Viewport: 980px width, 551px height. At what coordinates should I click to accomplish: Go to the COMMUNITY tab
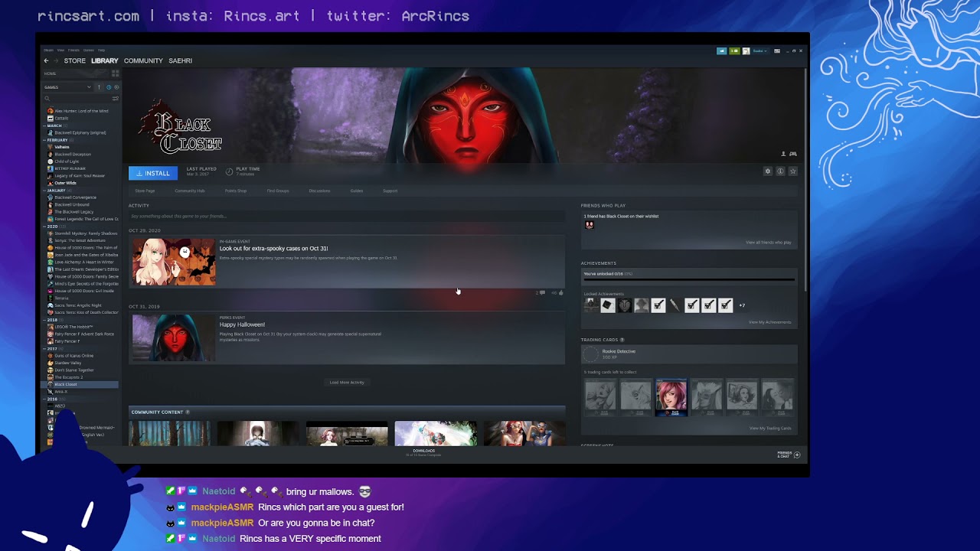pyautogui.click(x=143, y=60)
